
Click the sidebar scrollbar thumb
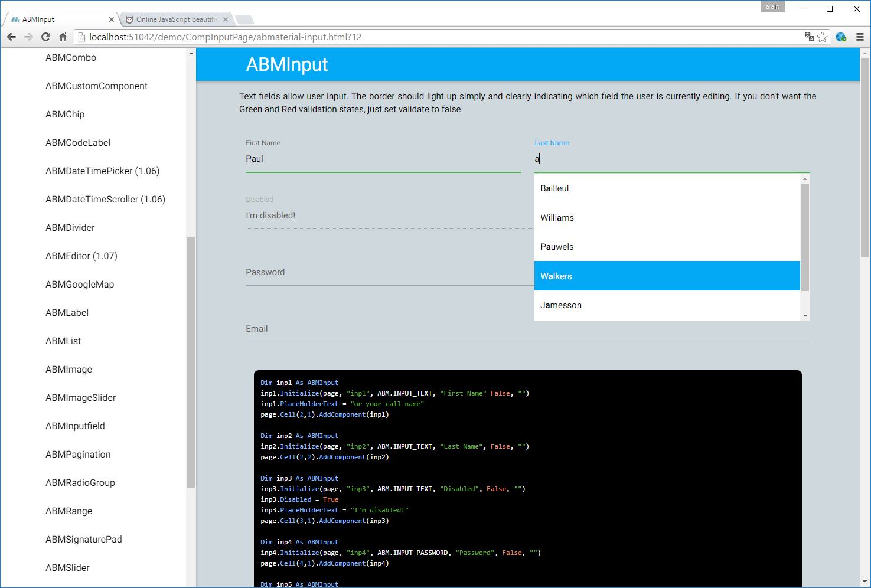pos(191,362)
